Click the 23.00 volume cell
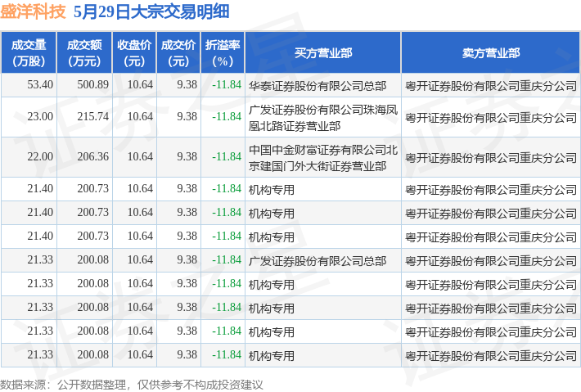 29,117
